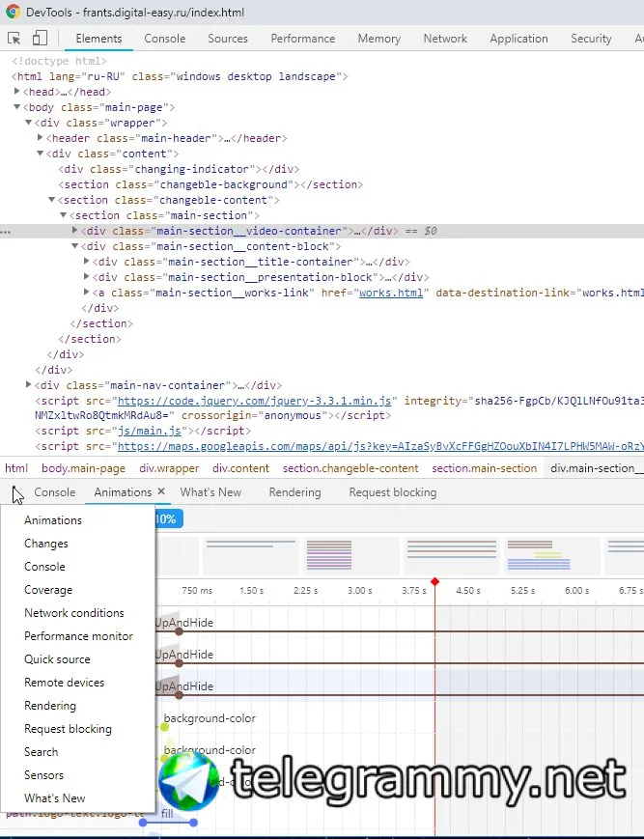Collapse the section changeble-content node

tap(52, 200)
